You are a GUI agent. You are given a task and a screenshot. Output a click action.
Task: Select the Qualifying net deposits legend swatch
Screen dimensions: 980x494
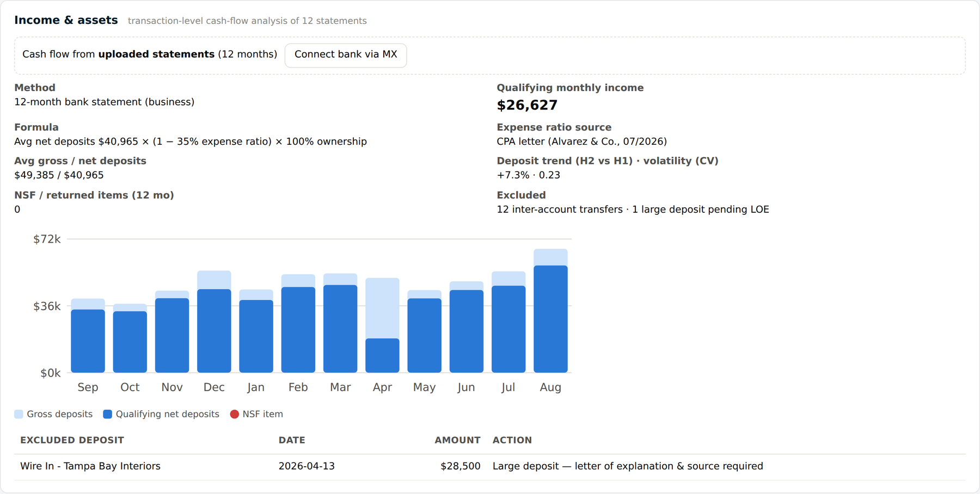108,414
